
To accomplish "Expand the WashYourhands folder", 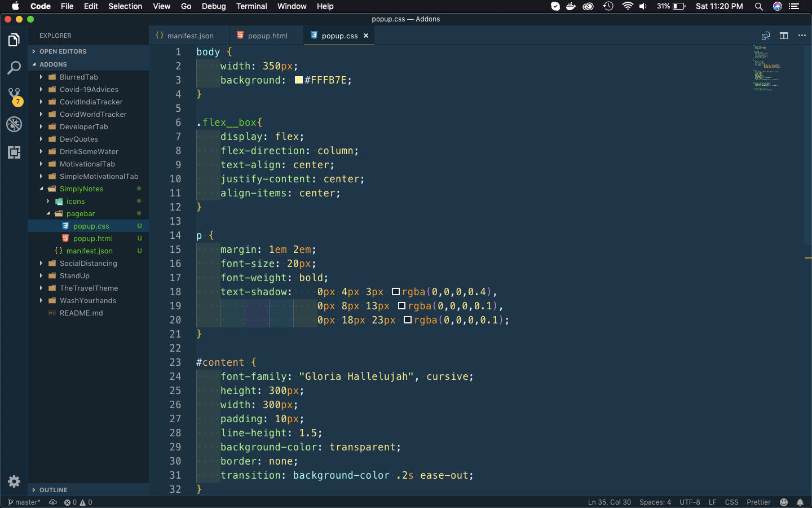I will (89, 300).
